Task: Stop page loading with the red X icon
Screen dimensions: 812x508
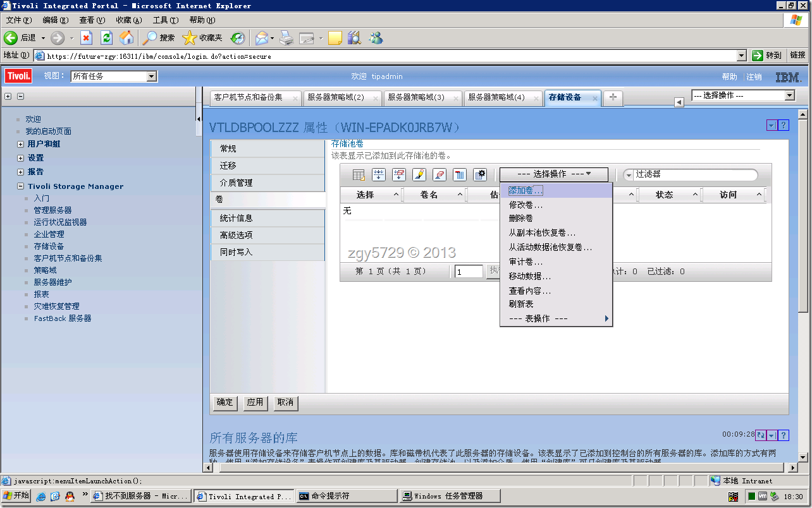Action: [87, 38]
